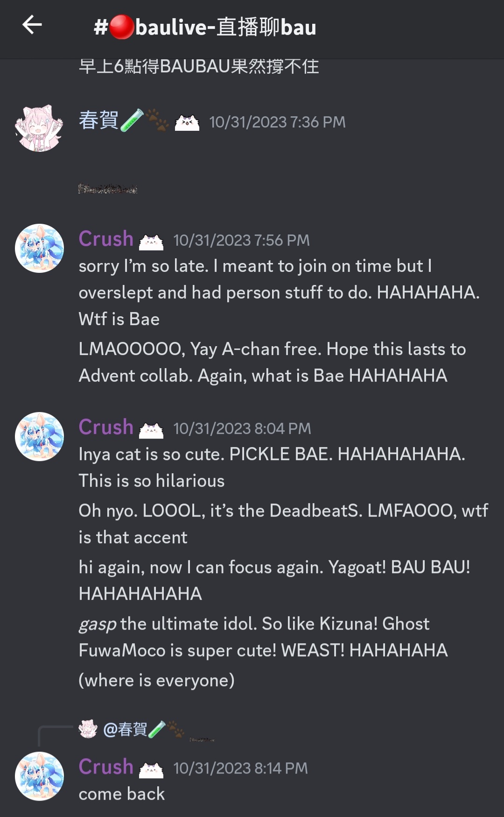This screenshot has width=504, height=817.
Task: Tap the cat badge beside Crush 8:04 PM
Action: [151, 430]
